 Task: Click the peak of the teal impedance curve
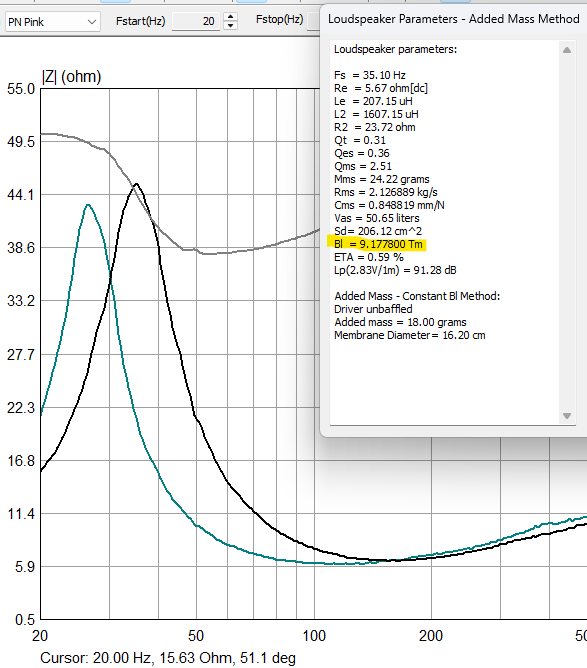coord(88,205)
